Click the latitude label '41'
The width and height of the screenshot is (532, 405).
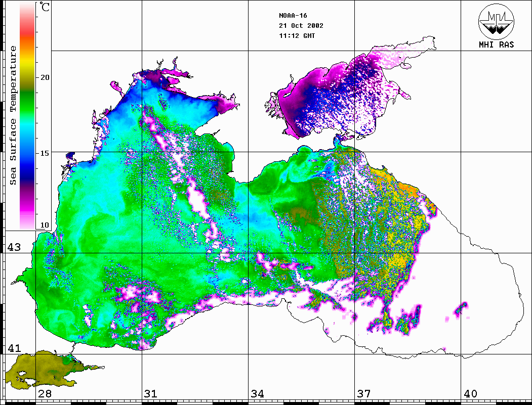[x=14, y=348]
